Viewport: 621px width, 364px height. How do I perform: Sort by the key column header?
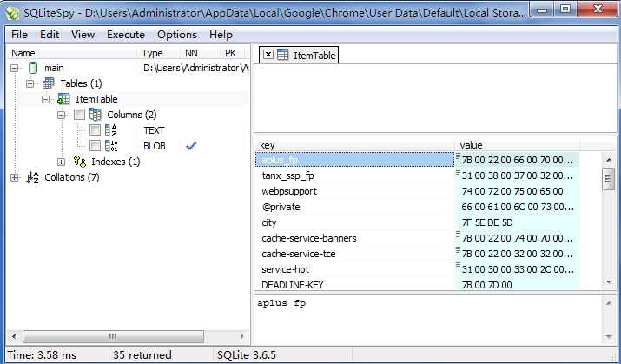(x=355, y=145)
